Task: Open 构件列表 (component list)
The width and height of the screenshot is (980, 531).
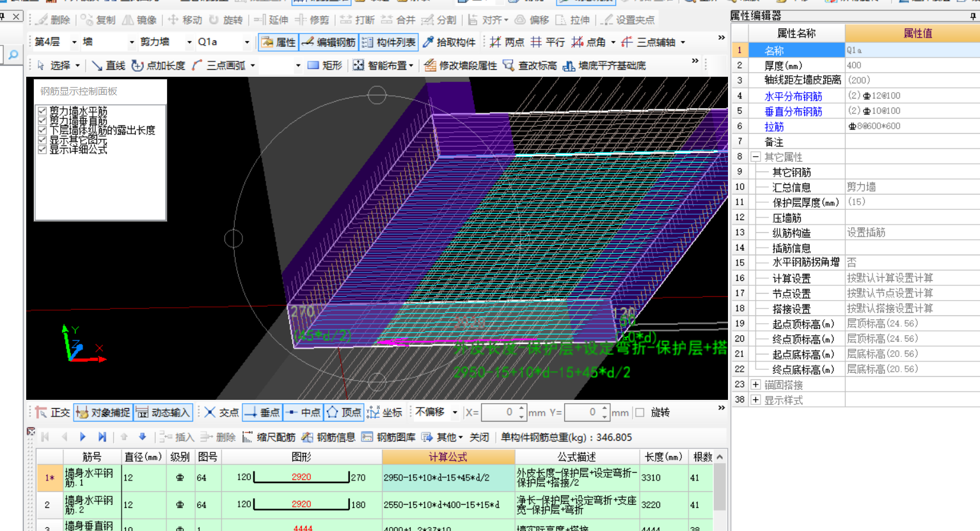Action: point(388,42)
